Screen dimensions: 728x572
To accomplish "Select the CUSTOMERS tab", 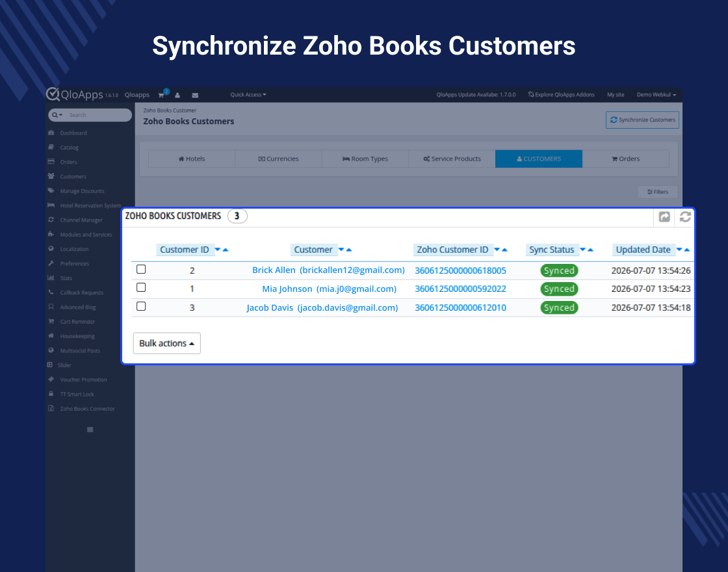I will (x=539, y=159).
